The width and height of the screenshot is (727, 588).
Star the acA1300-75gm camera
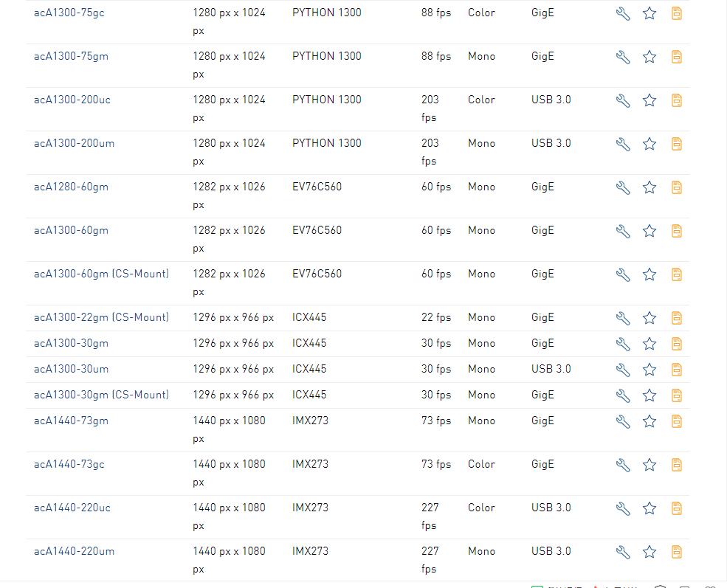(650, 57)
